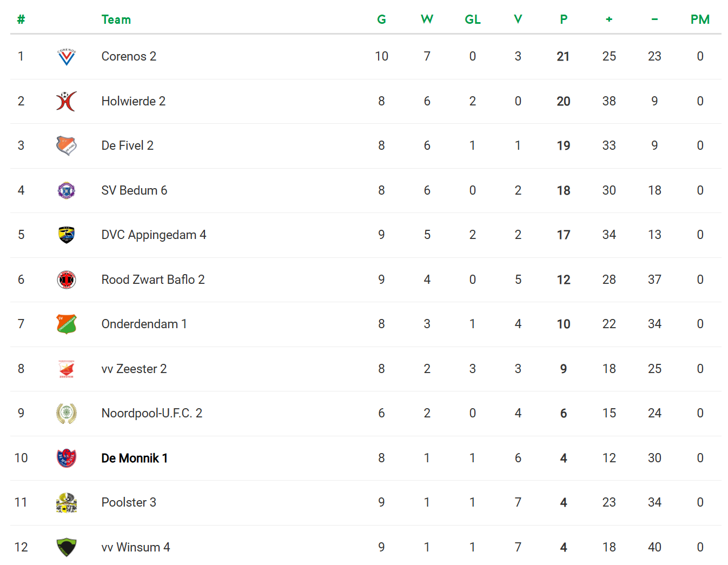This screenshot has height=565, width=728.
Task: Click the De Fivel 2 shield logo
Action: [x=67, y=145]
